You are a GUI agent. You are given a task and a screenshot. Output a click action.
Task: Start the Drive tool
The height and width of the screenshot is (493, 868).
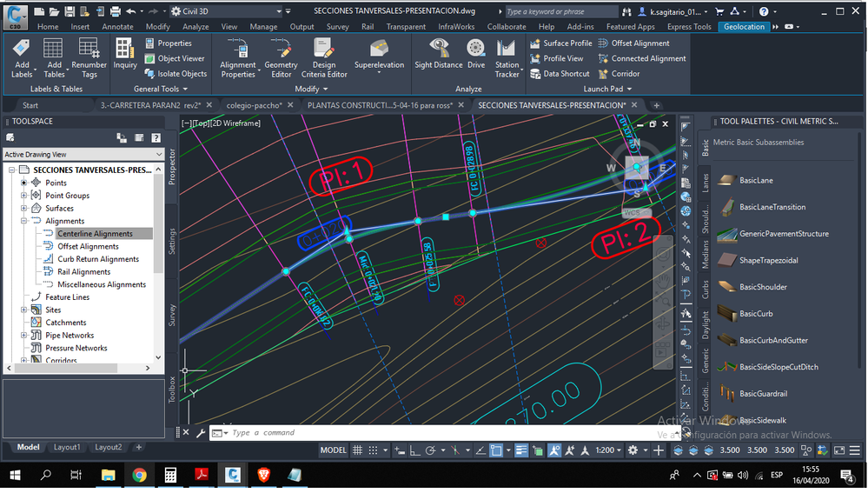click(x=476, y=54)
